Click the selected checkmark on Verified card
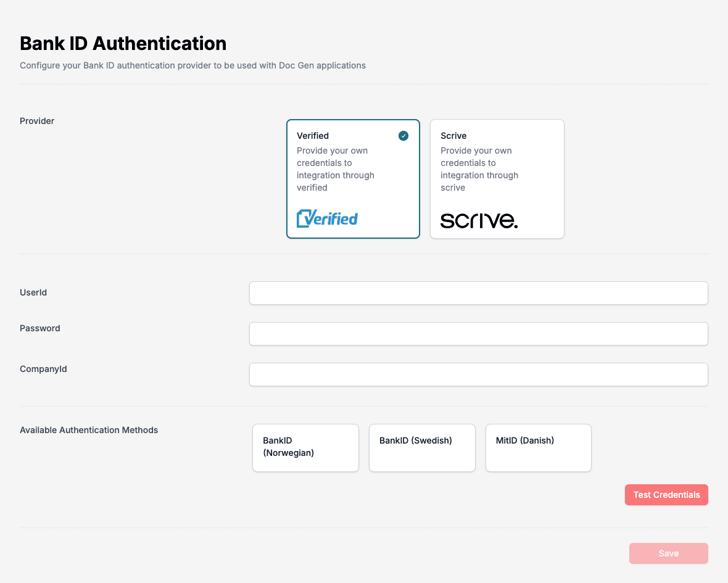The image size is (728, 583). (x=403, y=136)
